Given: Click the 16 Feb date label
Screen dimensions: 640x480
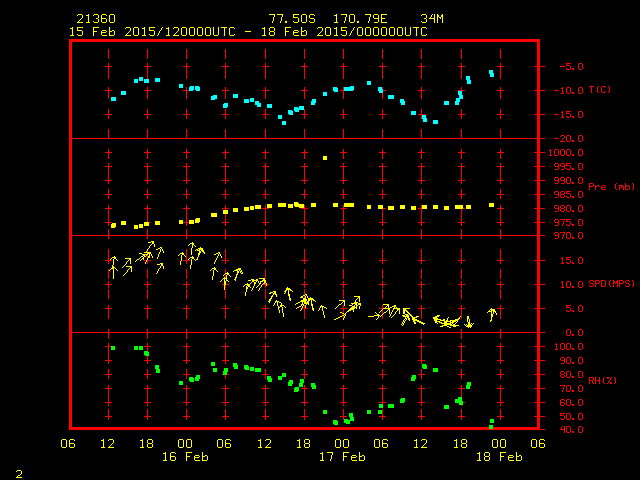Looking at the screenshot, I should click(x=185, y=457).
